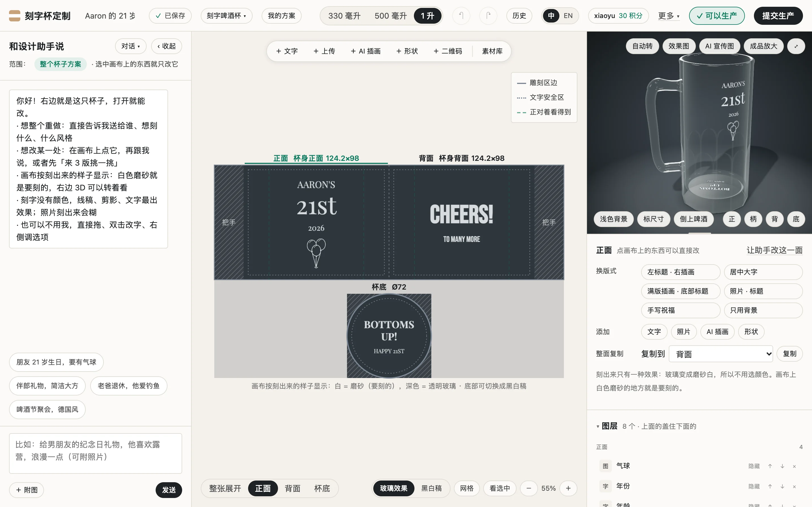Move the 气球 layer up

pyautogui.click(x=770, y=466)
